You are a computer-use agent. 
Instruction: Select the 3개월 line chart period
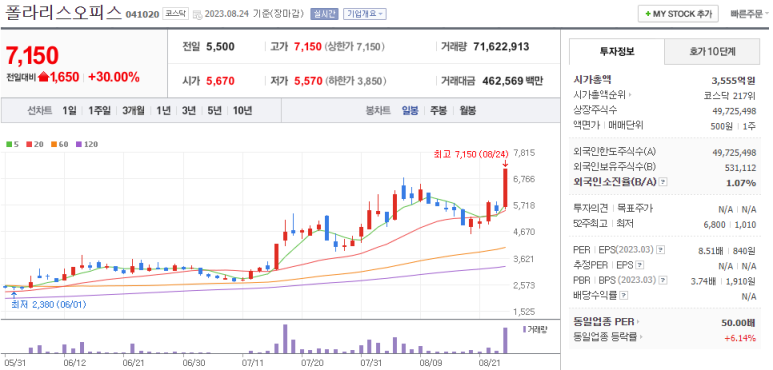[x=133, y=110]
